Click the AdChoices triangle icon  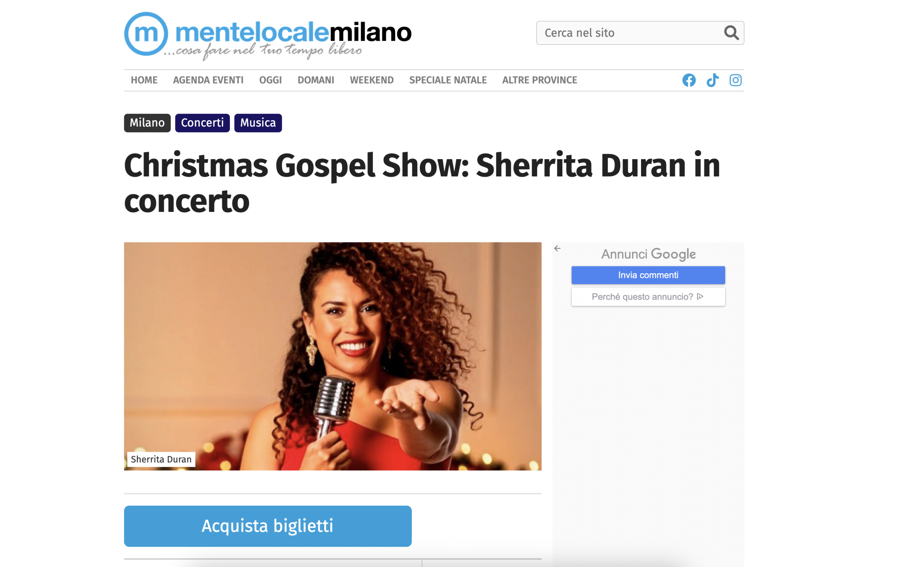[x=700, y=296]
